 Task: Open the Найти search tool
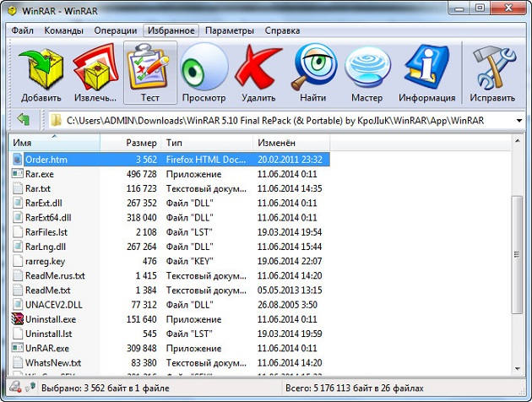point(314,68)
